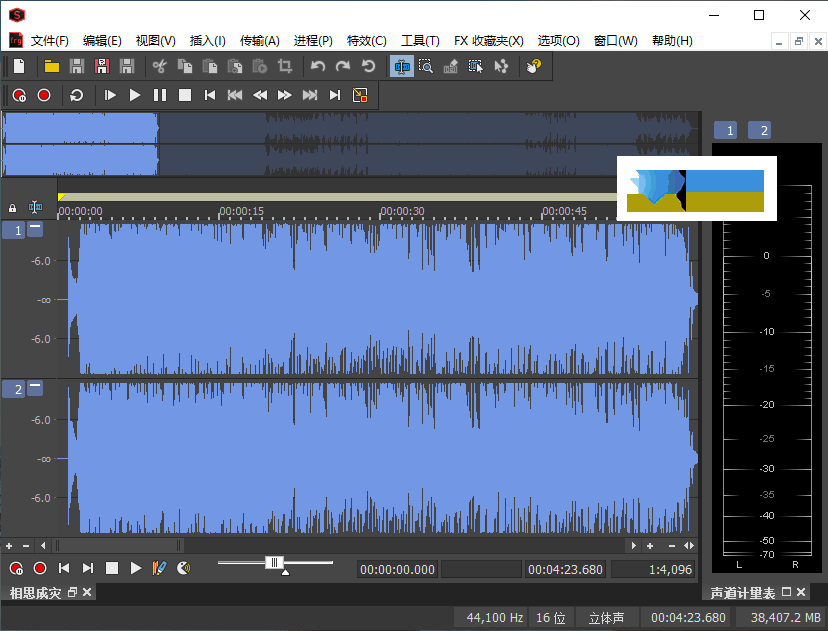Select the Pencil tool
This screenshot has height=631, width=828.
tap(450, 66)
